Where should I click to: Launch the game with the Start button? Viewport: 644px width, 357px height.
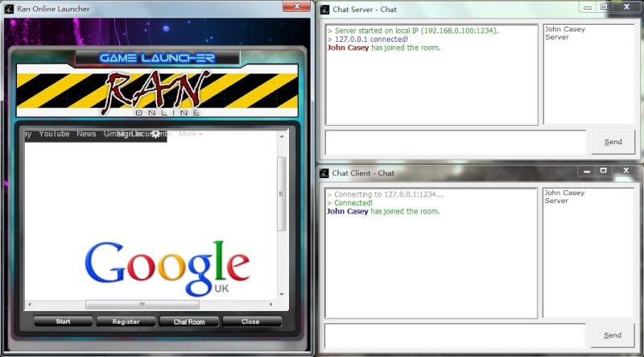pyautogui.click(x=63, y=322)
